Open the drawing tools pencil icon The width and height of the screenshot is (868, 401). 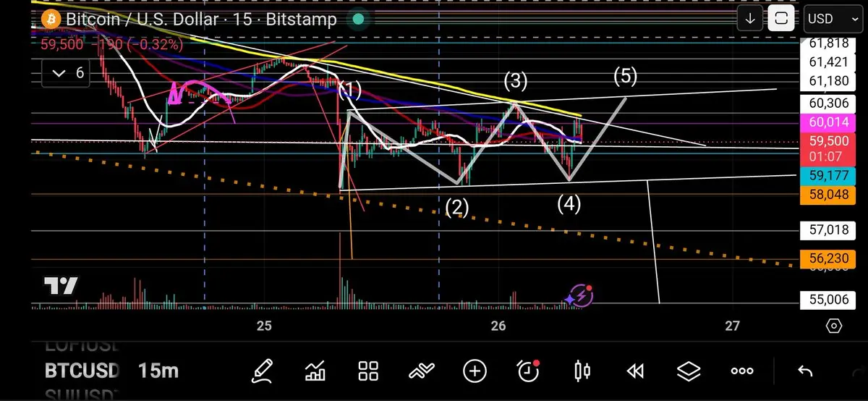click(x=262, y=371)
